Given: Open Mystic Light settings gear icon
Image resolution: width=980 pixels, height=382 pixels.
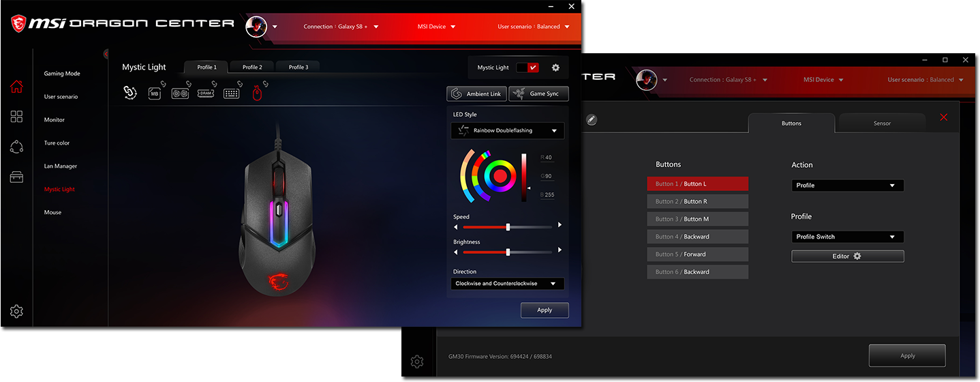Looking at the screenshot, I should coord(555,68).
